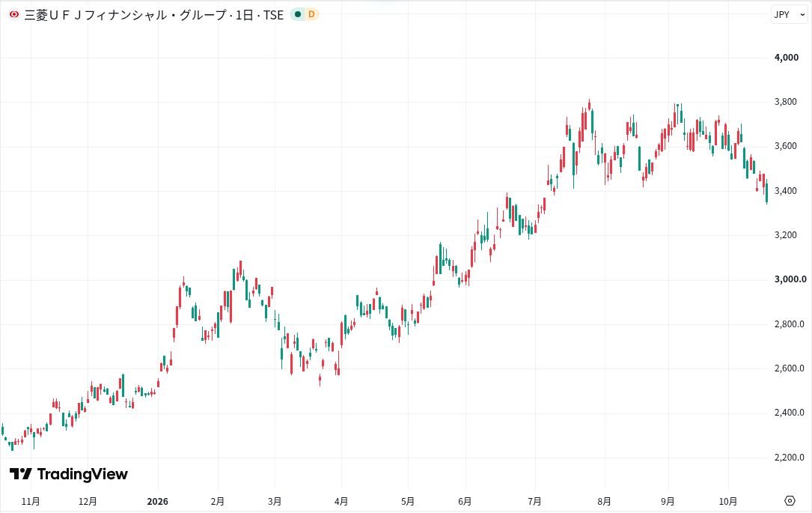Click the 12月 time axis label
The image size is (812, 513).
click(88, 501)
